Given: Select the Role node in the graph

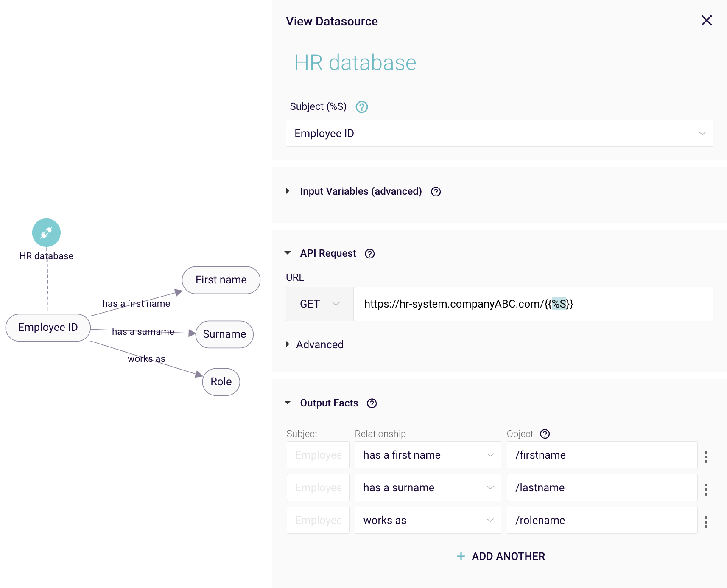Looking at the screenshot, I should pyautogui.click(x=221, y=382).
